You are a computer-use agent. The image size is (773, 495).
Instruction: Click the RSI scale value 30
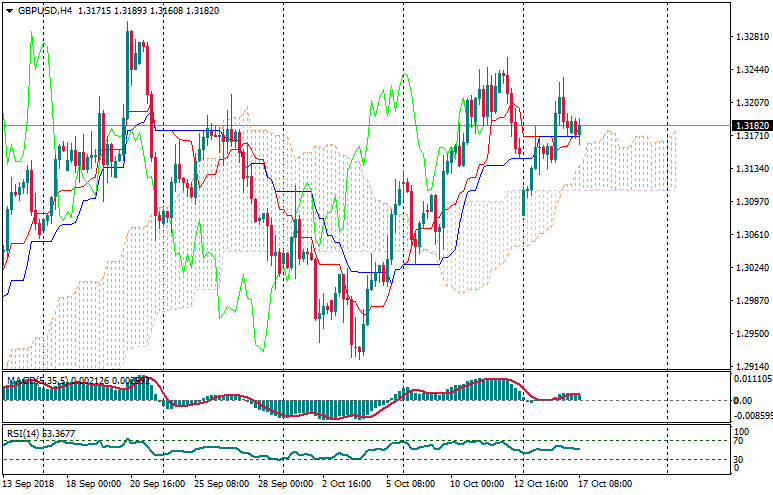[x=739, y=458]
